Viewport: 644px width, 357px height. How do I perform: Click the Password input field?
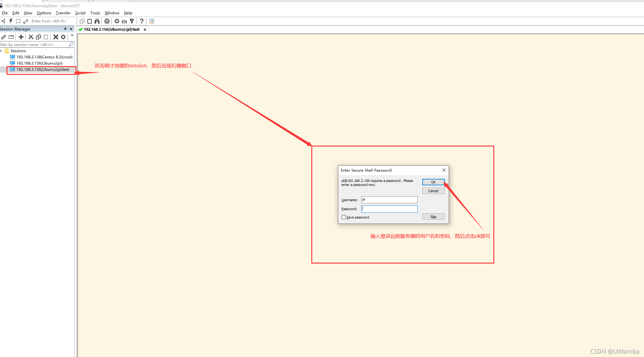pyautogui.click(x=389, y=209)
